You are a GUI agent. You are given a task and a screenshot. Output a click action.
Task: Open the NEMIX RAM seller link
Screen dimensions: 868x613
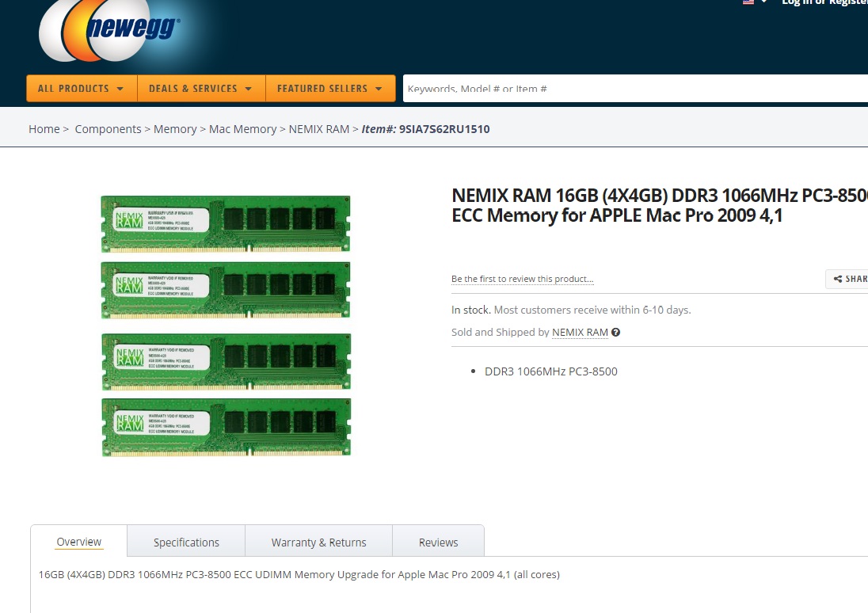pos(580,333)
